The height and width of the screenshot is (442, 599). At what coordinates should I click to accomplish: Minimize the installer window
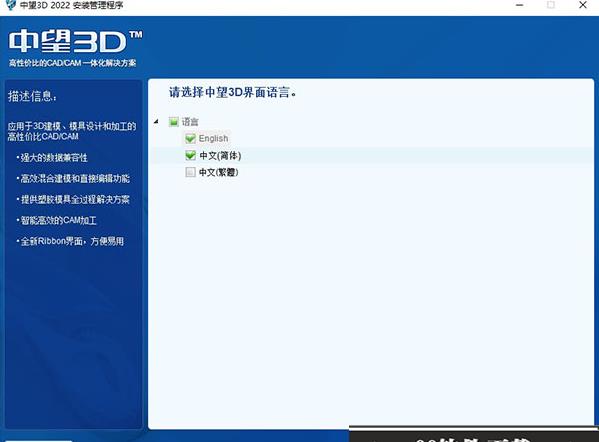[520, 5]
